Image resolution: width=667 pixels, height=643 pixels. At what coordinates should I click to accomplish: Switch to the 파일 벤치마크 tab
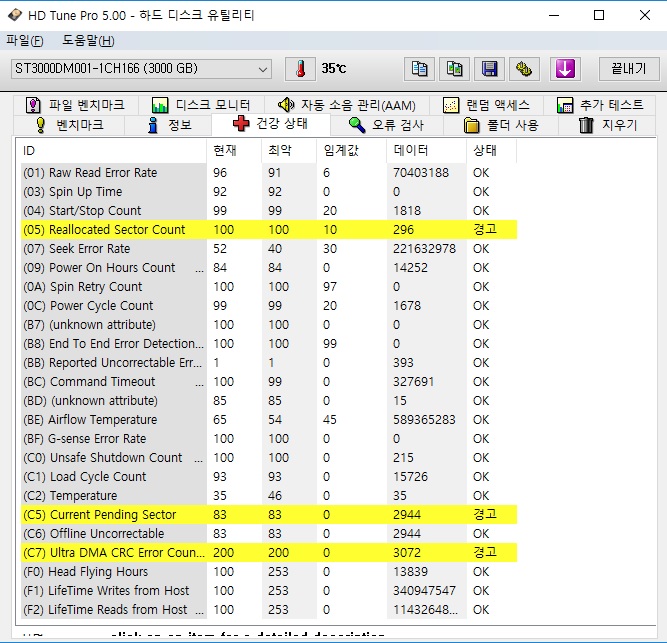click(x=75, y=105)
